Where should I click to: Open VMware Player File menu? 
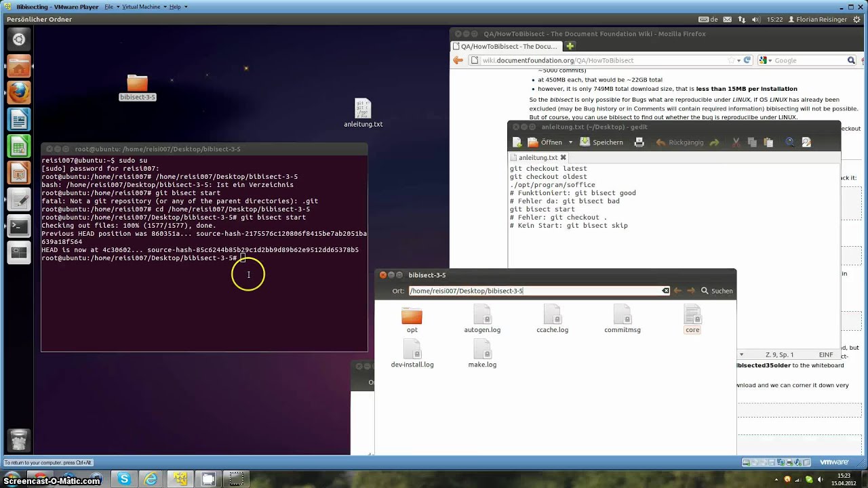112,7
